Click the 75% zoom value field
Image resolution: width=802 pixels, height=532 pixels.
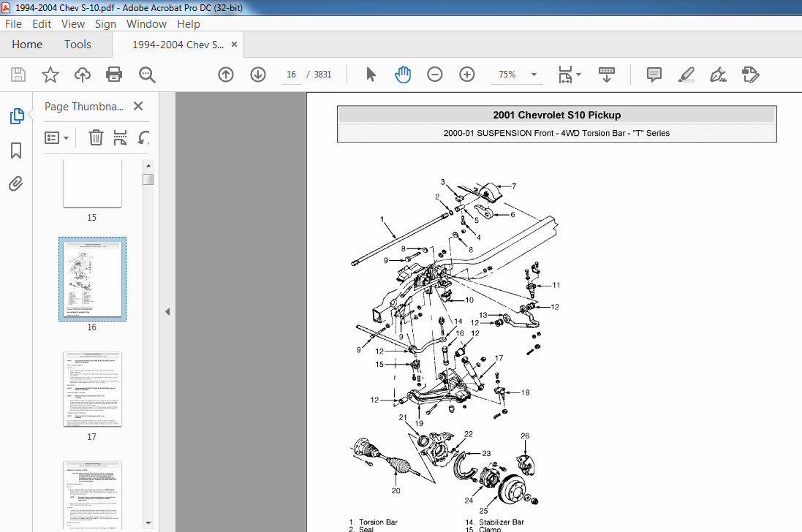(507, 75)
